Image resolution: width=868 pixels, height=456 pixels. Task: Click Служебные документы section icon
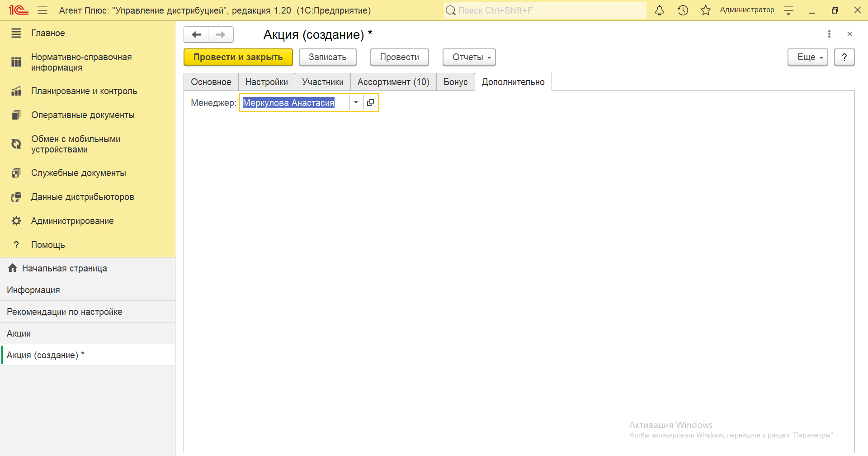point(16,173)
